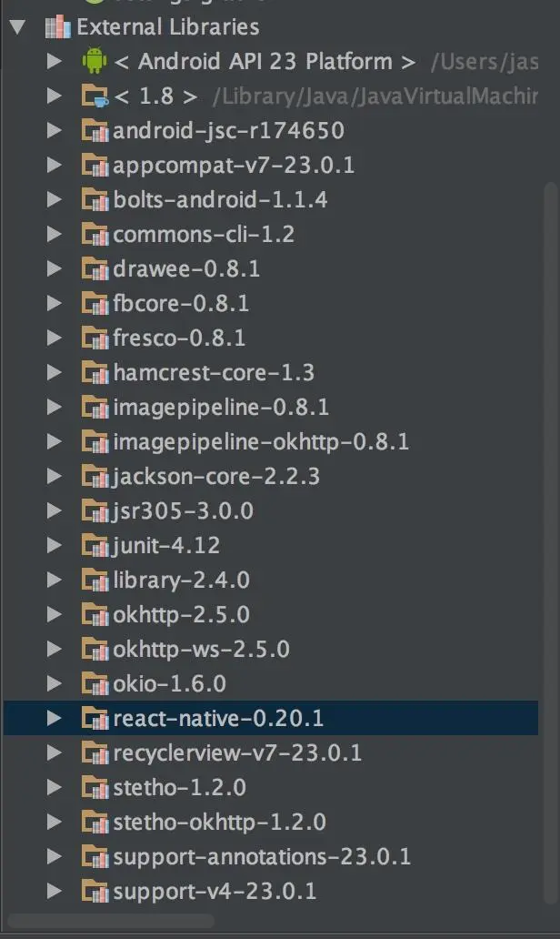
Task: Expand the commons-cli-1.2 library
Action: pos(54,234)
